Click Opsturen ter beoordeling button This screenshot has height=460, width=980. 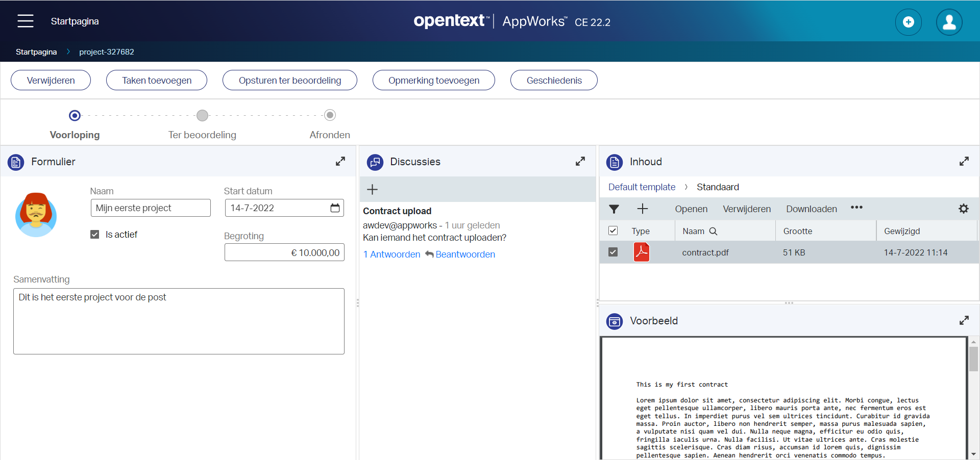[x=289, y=81]
